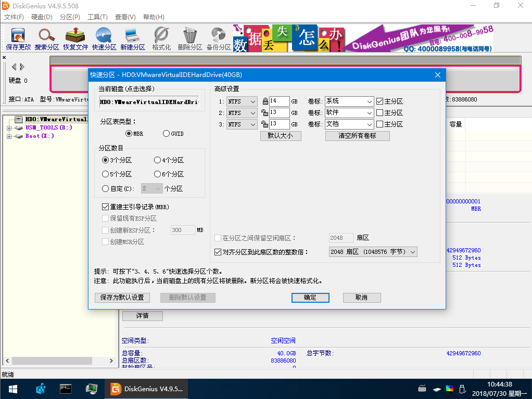The height and width of the screenshot is (399, 532).
Task: Choose 3个分区 option
Action: click(x=106, y=160)
